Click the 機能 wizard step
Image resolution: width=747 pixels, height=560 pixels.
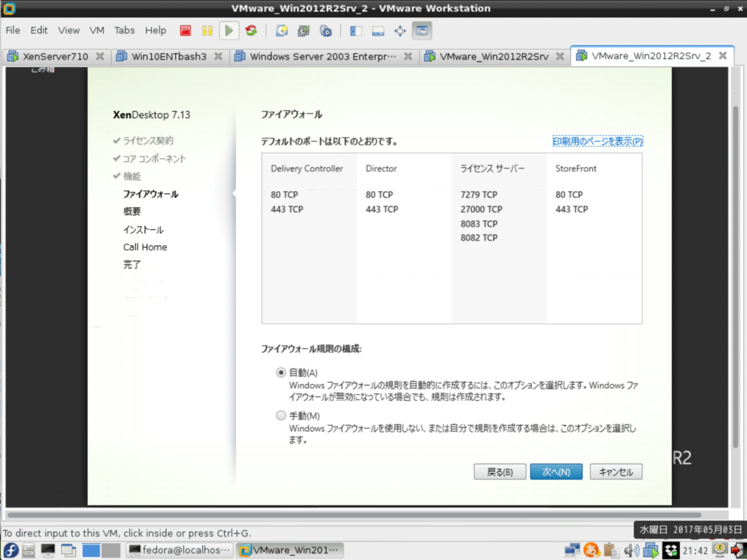coord(132,176)
